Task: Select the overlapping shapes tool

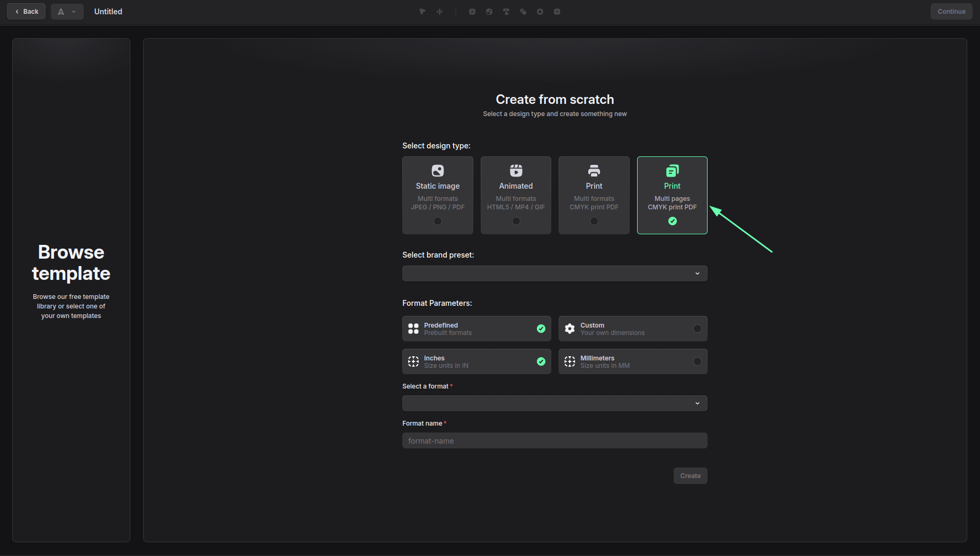Action: pos(523,12)
